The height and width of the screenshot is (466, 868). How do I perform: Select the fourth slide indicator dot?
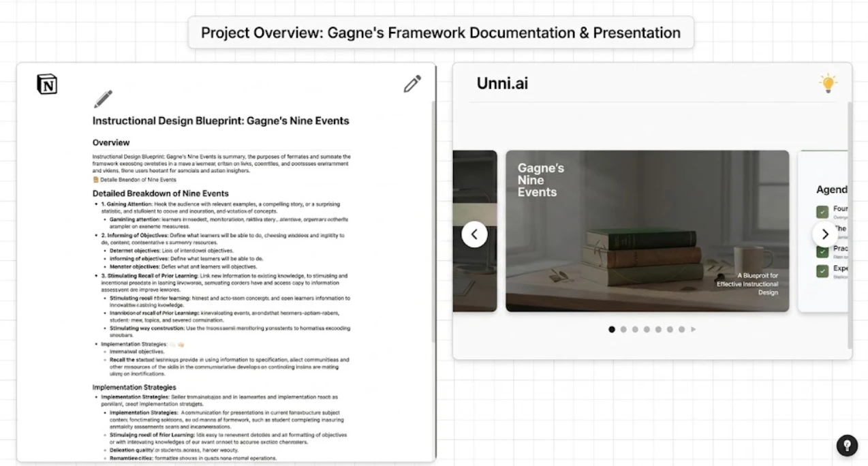click(647, 329)
